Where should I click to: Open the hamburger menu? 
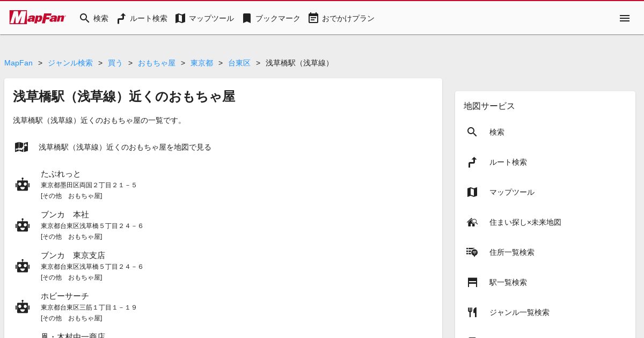coord(625,18)
